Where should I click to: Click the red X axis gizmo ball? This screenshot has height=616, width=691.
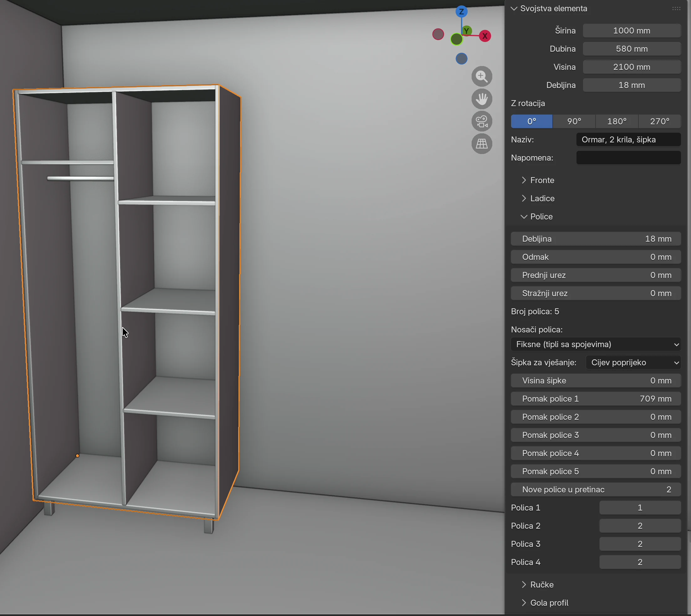485,36
